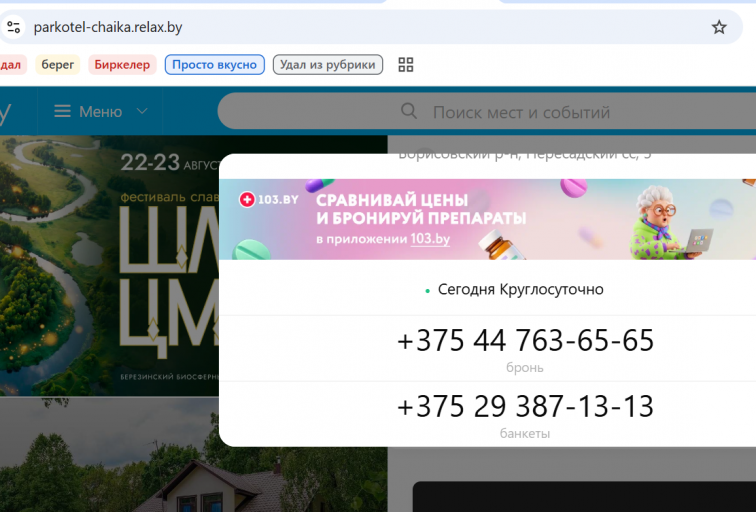
Task: Click the бронь label under phone number
Action: click(x=525, y=367)
